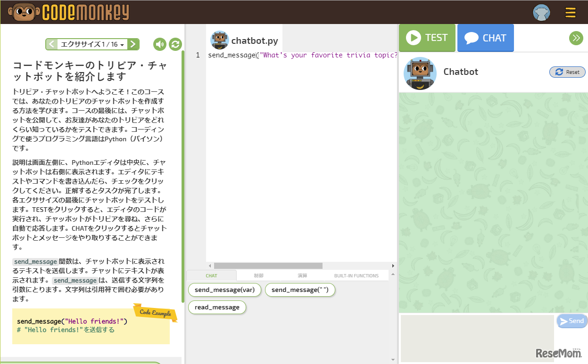Viewport: 588px width, 364px height.
Task: Click the chatbot.py robot icon
Action: [220, 40]
